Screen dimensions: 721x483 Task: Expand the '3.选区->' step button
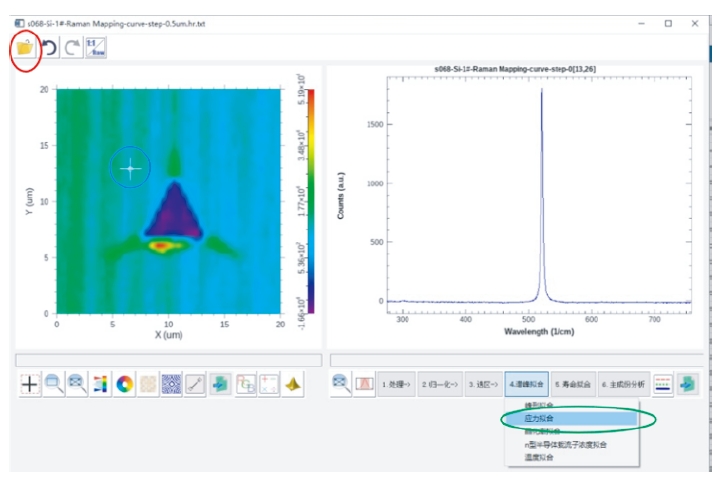(482, 385)
